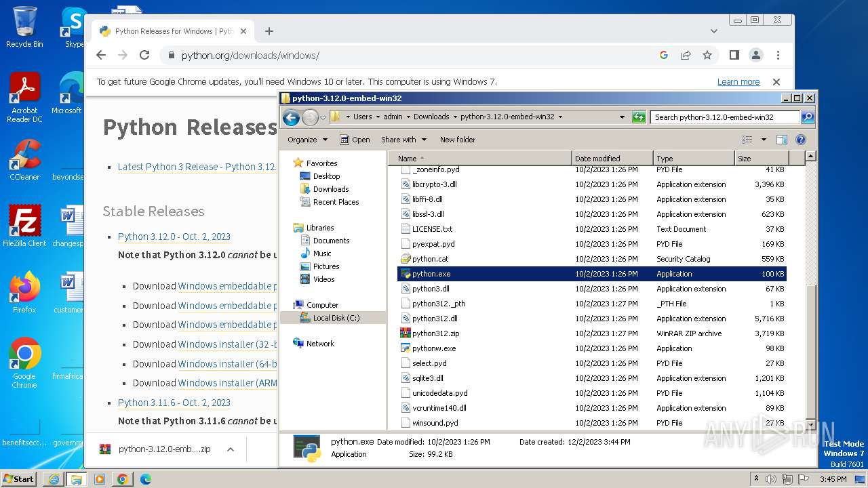Click the change view icon in Explorer
Screen dimensions: 868x488
click(x=747, y=140)
